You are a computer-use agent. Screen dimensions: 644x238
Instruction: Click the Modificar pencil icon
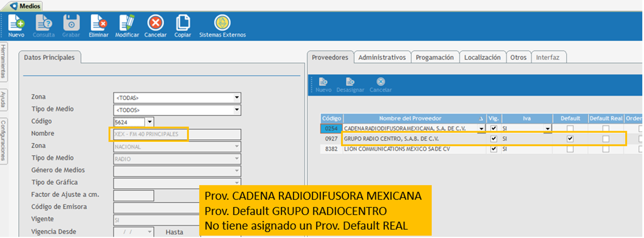tap(127, 23)
